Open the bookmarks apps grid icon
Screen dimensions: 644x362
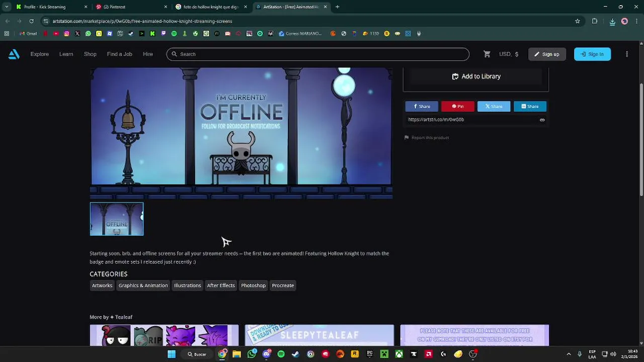(x=7, y=34)
